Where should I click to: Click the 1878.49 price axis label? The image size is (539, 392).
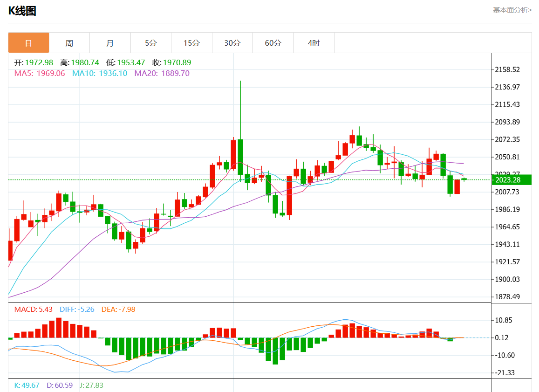coord(507,297)
